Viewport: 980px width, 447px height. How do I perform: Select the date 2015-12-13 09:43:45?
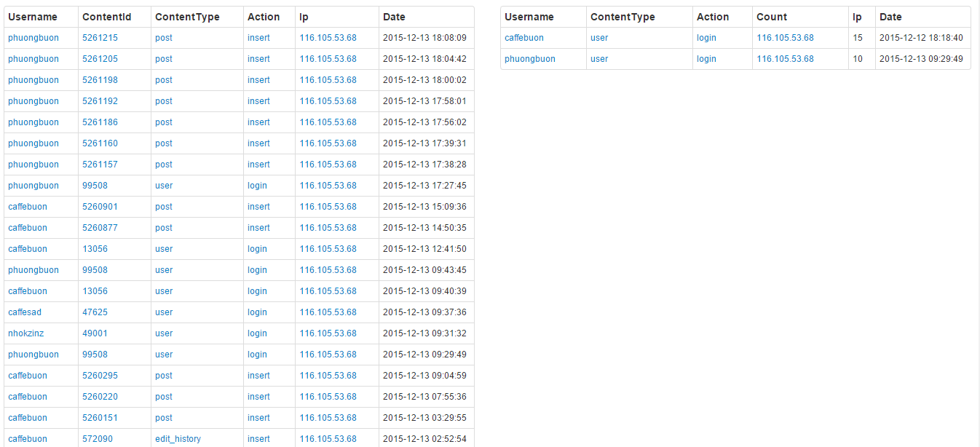(x=424, y=270)
